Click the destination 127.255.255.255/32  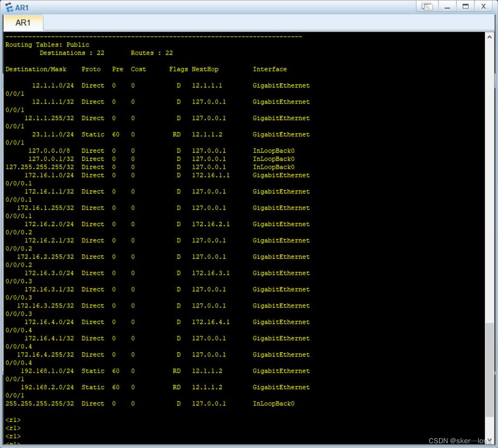point(40,167)
